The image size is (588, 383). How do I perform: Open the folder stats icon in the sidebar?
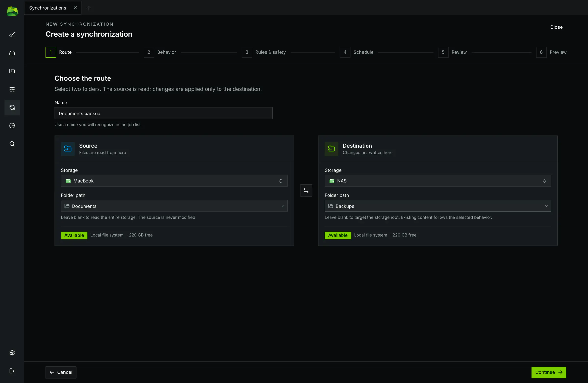tap(12, 71)
